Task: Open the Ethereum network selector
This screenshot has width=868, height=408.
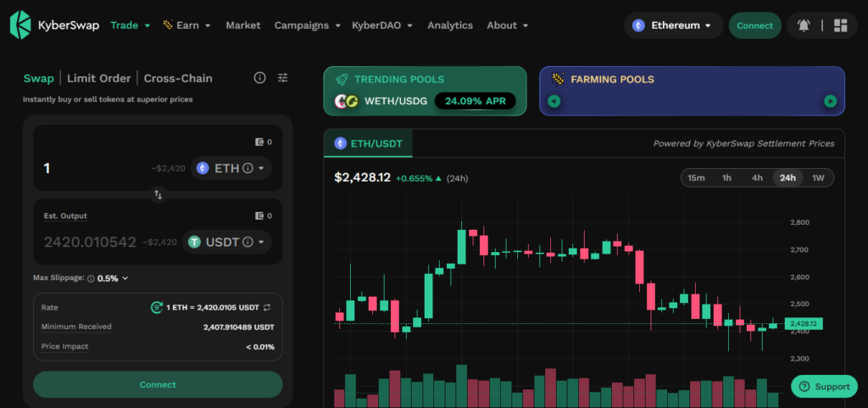Action: 673,25
